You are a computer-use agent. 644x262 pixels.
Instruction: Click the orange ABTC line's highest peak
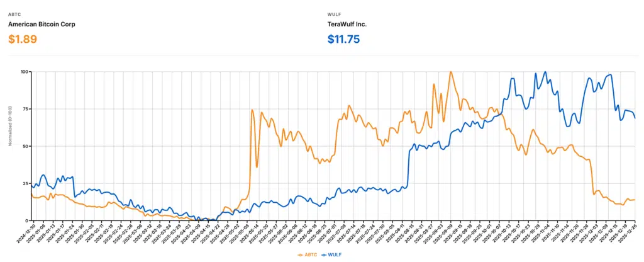pyautogui.click(x=451, y=72)
